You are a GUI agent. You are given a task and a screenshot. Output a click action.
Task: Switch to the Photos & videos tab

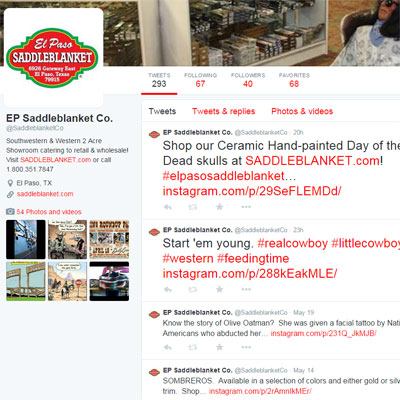click(x=302, y=111)
